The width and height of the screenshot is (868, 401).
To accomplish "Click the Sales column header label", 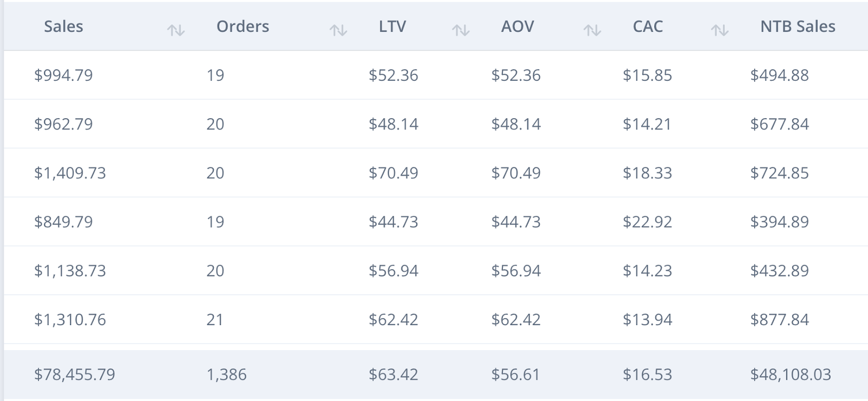I will pos(63,27).
